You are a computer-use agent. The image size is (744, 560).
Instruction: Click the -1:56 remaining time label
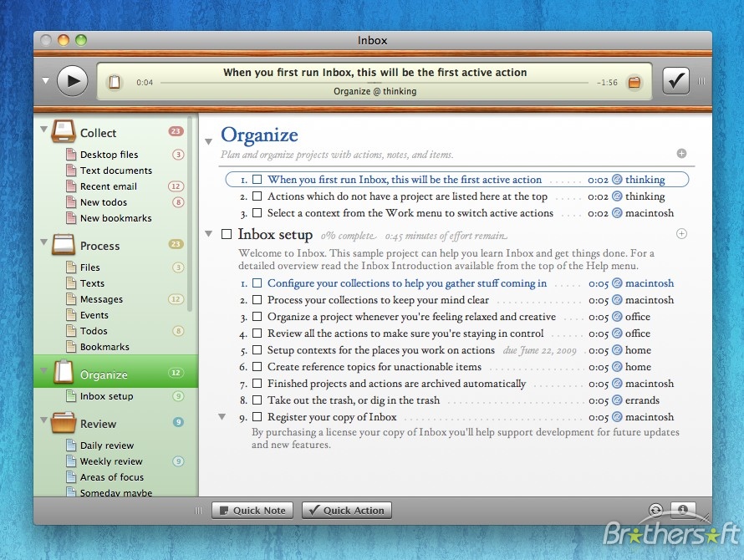(x=607, y=82)
